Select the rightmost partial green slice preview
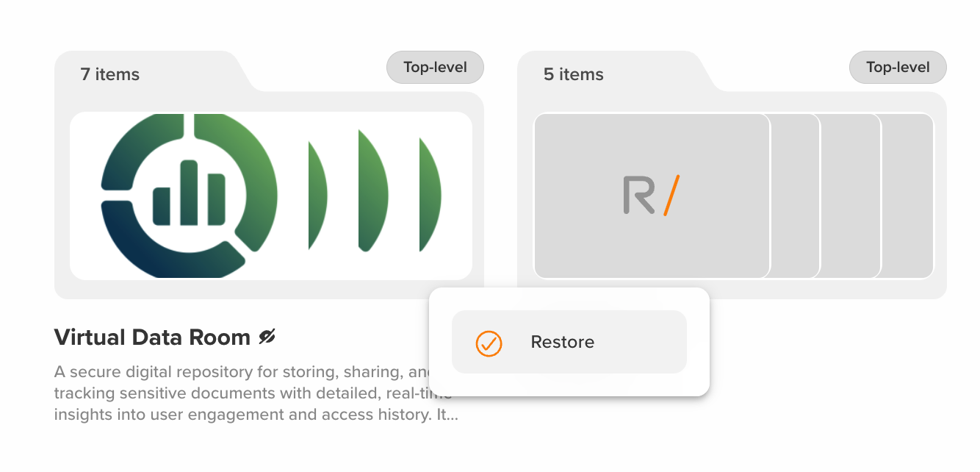The height and width of the screenshot is (472, 980). point(429,195)
